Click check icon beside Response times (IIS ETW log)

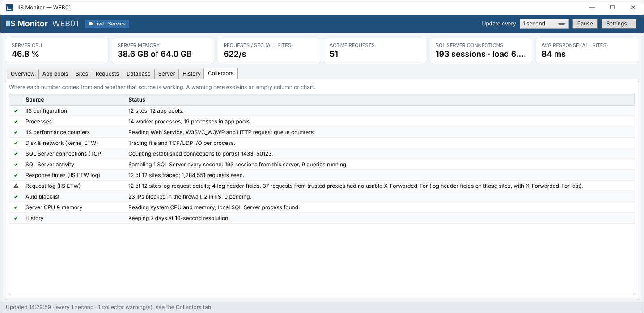point(16,175)
